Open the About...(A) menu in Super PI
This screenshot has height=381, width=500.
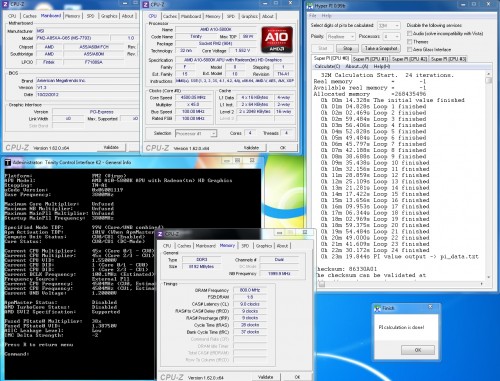click(x=357, y=66)
